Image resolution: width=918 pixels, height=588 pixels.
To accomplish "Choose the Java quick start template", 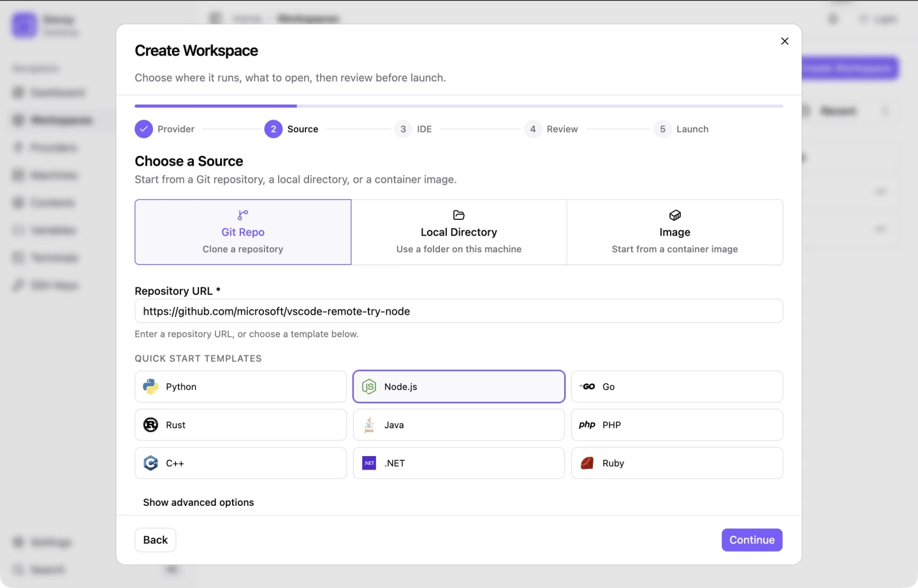I will point(459,425).
